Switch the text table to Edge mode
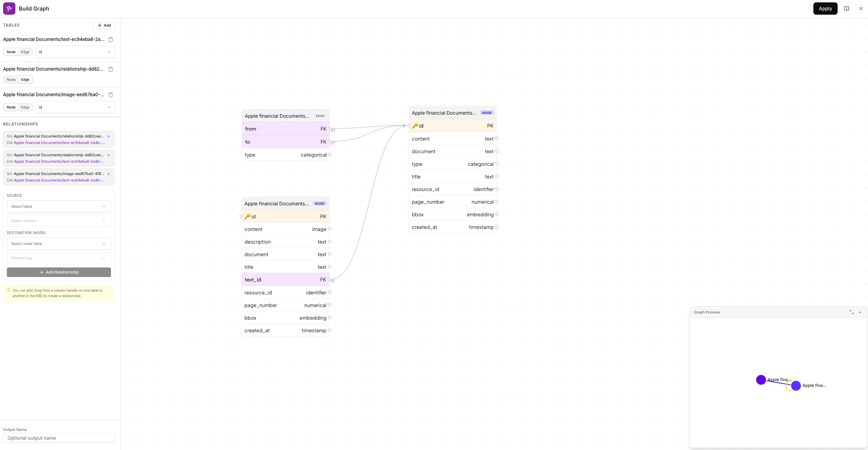Screen dimensions: 868x450 pyautogui.click(x=25, y=52)
